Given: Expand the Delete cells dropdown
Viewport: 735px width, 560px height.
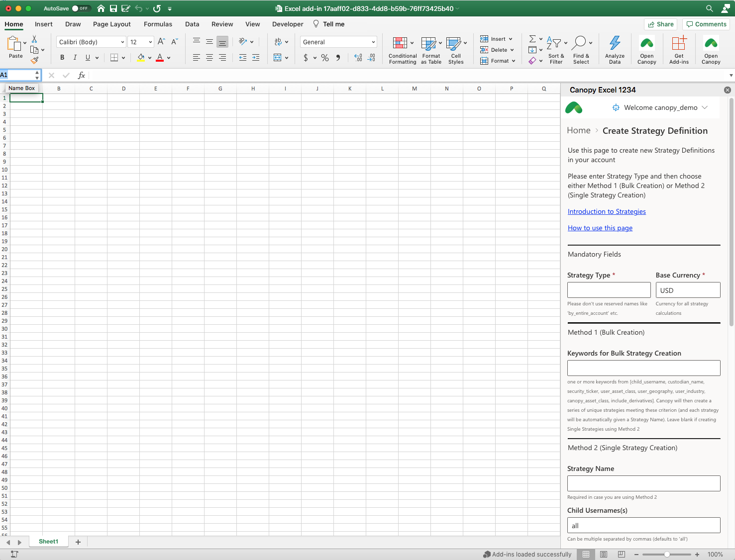Looking at the screenshot, I should coord(512,50).
